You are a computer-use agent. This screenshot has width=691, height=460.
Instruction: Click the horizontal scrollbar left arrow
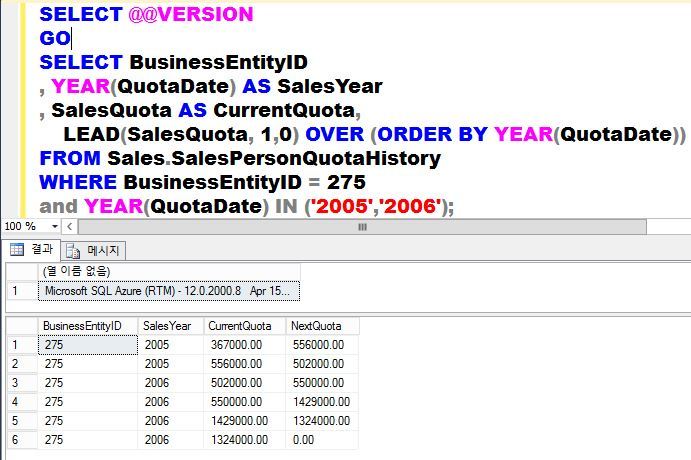pyautogui.click(x=70, y=226)
